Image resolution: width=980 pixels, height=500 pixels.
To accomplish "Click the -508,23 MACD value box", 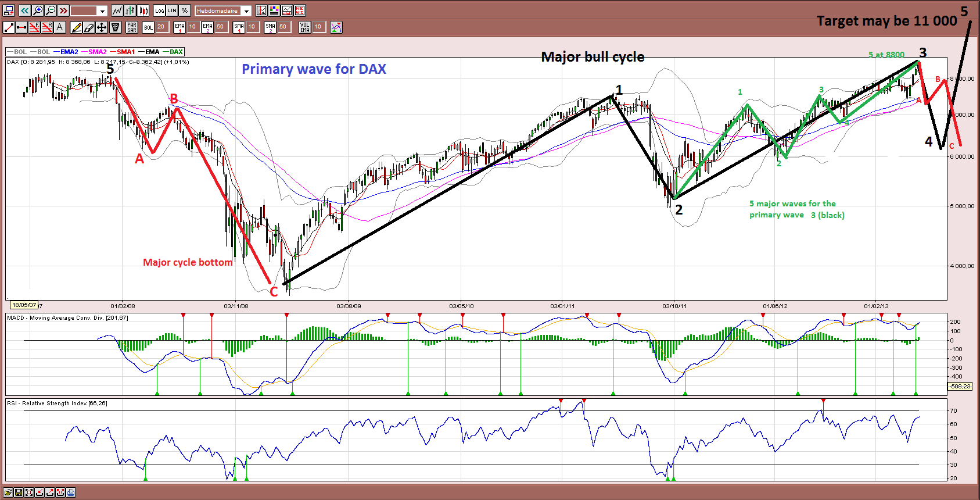I will [x=960, y=386].
